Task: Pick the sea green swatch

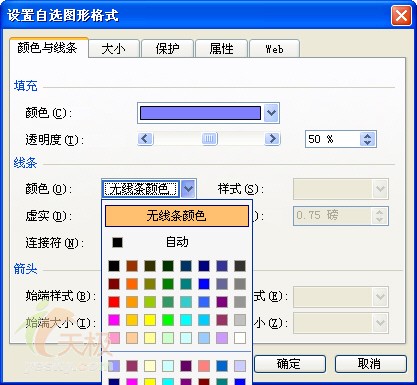Action: 168,302
